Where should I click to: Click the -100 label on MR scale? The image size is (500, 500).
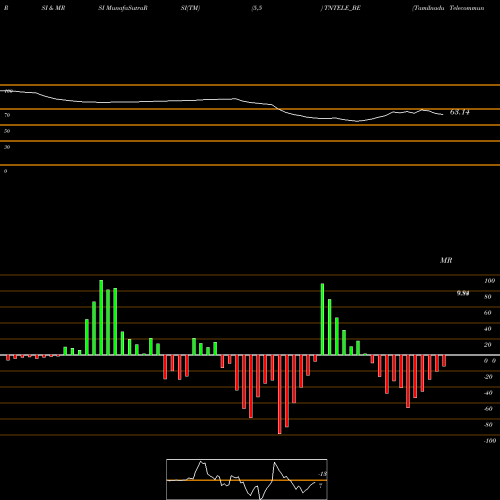(490, 441)
